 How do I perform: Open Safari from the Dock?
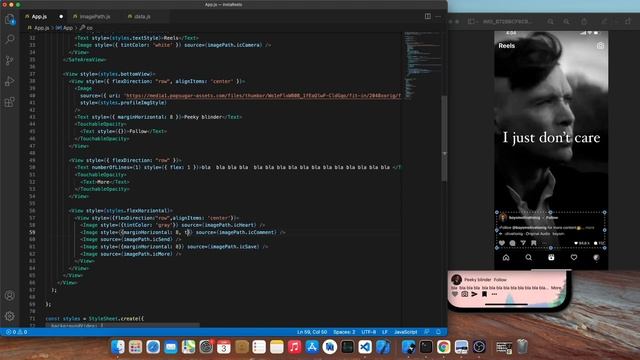(153, 347)
